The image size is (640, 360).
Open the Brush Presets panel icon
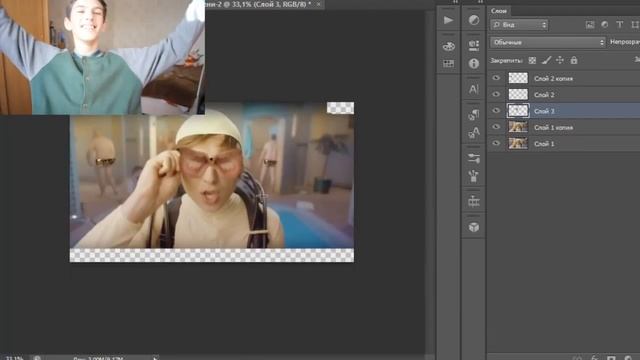pyautogui.click(x=473, y=158)
